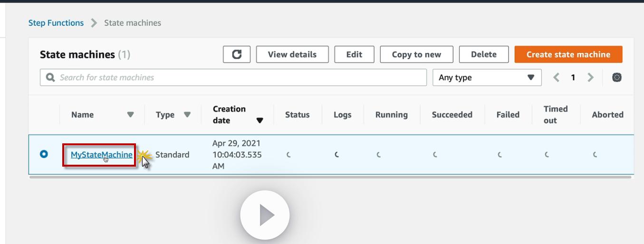Viewport: 644px width, 244px height.
Task: Click the View details button
Action: (x=292, y=55)
